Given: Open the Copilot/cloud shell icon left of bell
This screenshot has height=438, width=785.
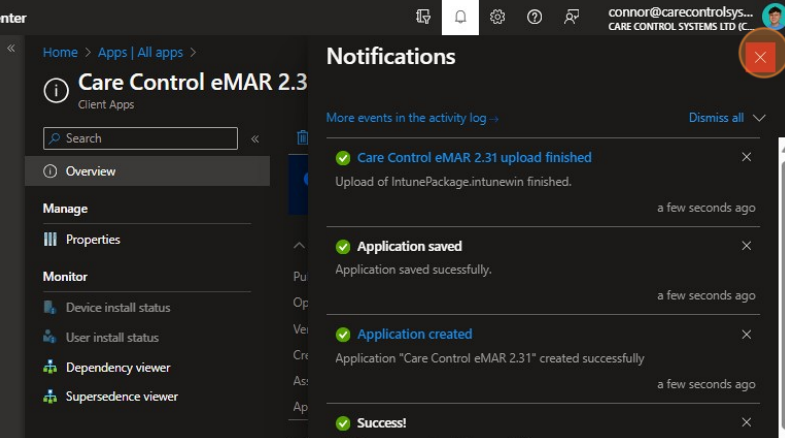Looking at the screenshot, I should coord(423,17).
